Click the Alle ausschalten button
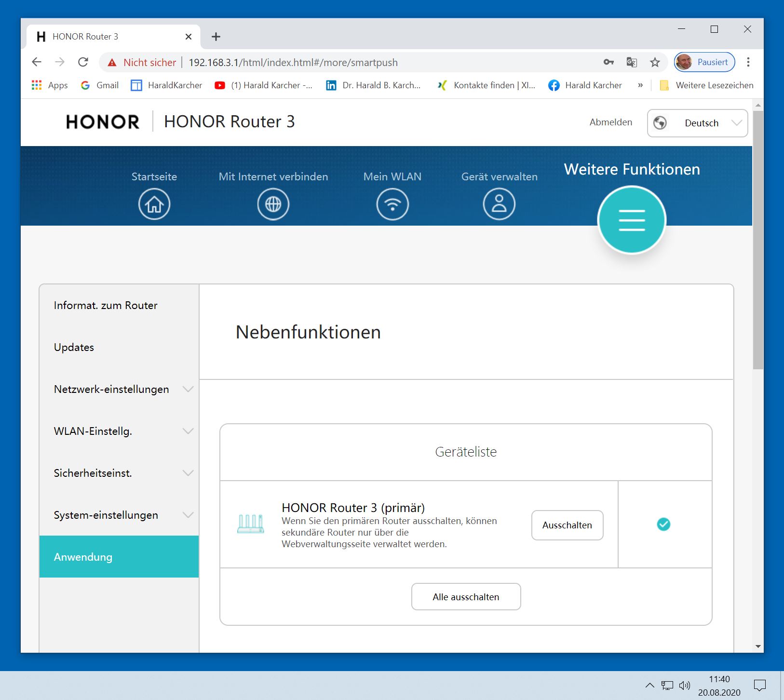This screenshot has width=784, height=700. point(466,597)
